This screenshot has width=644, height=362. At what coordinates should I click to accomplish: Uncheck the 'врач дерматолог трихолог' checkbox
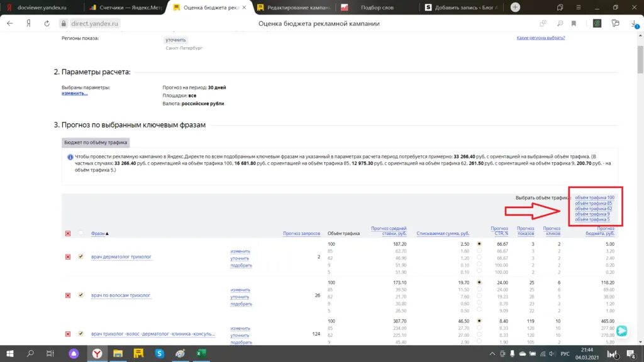(x=81, y=256)
